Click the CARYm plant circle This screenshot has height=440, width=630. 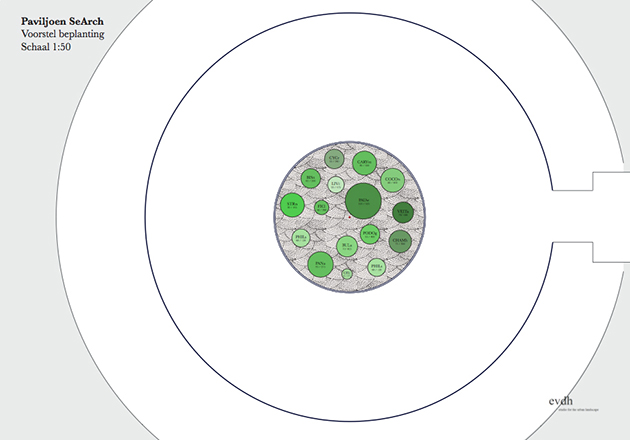(x=365, y=161)
